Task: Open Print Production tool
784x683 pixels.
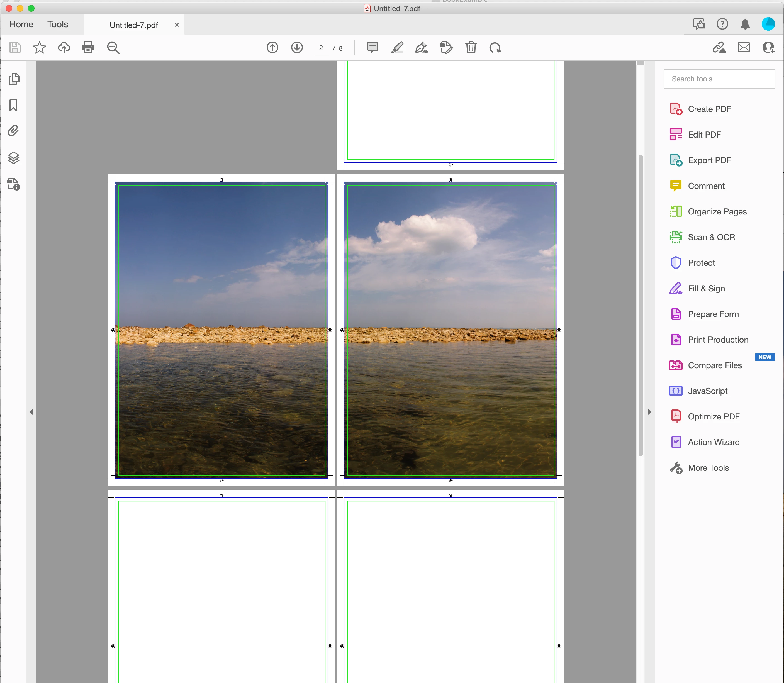Action: tap(718, 340)
